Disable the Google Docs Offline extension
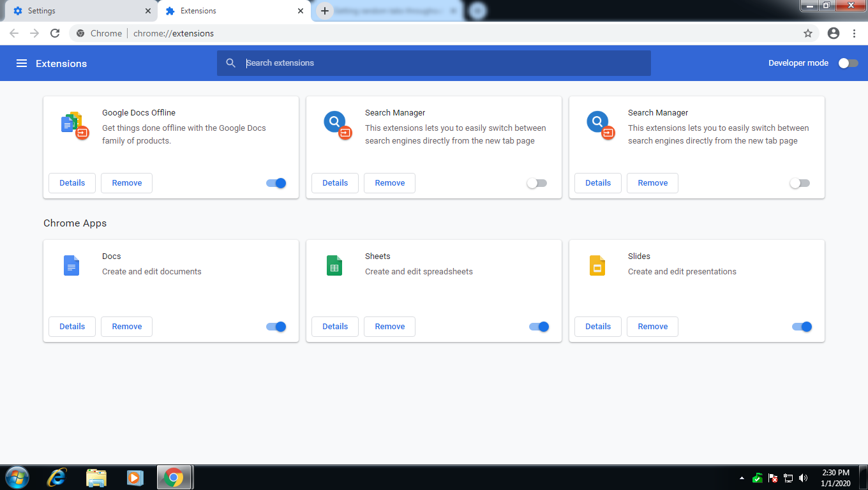 pyautogui.click(x=276, y=183)
